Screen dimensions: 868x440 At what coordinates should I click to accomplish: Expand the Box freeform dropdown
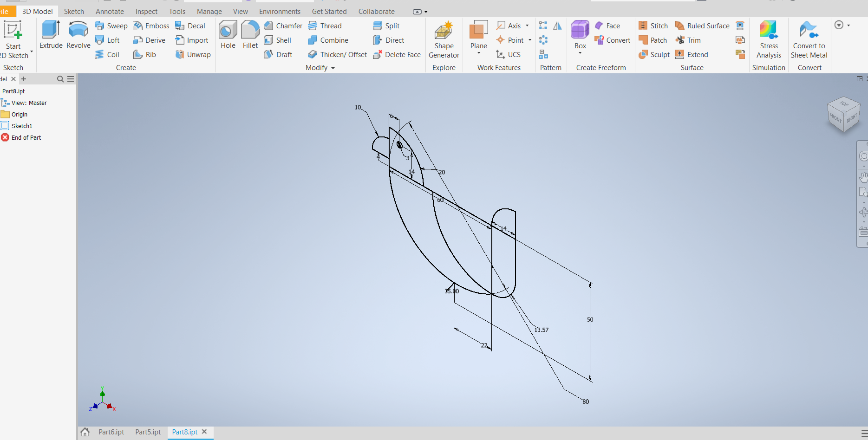(x=580, y=53)
